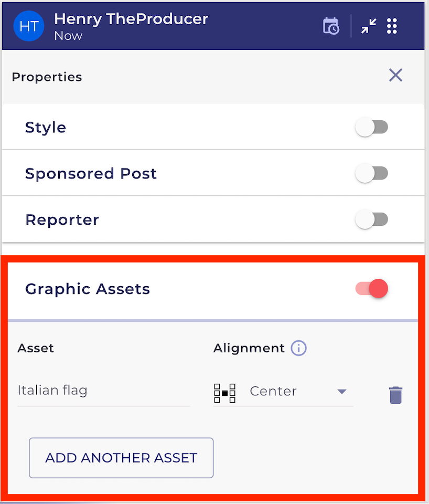Image resolution: width=429 pixels, height=504 pixels.
Task: Click the collapse arrows icon
Action: coord(369,26)
